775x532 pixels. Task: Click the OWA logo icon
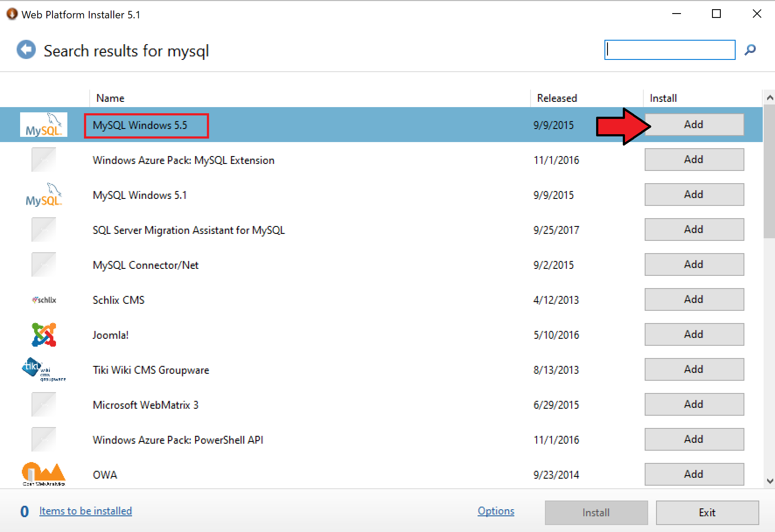(x=44, y=474)
